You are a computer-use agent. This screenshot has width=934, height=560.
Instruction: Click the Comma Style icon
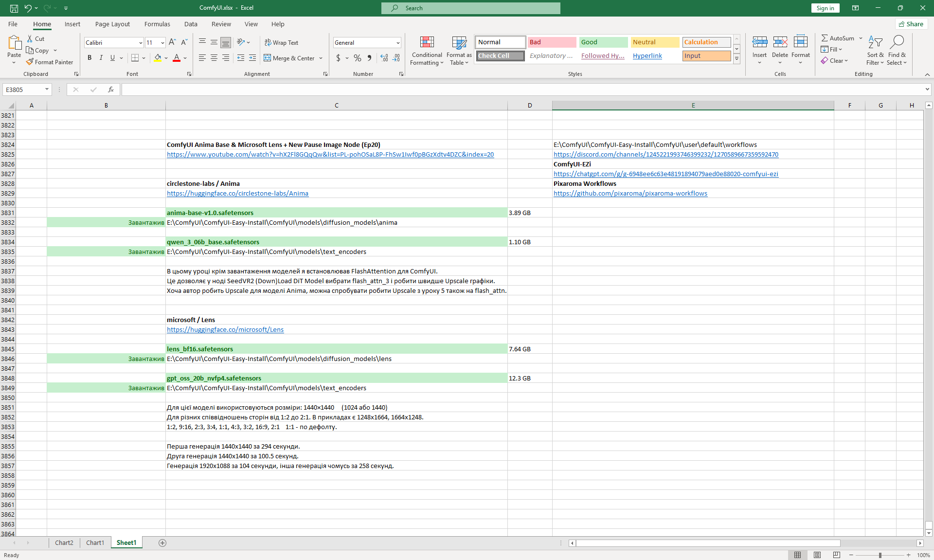point(370,58)
